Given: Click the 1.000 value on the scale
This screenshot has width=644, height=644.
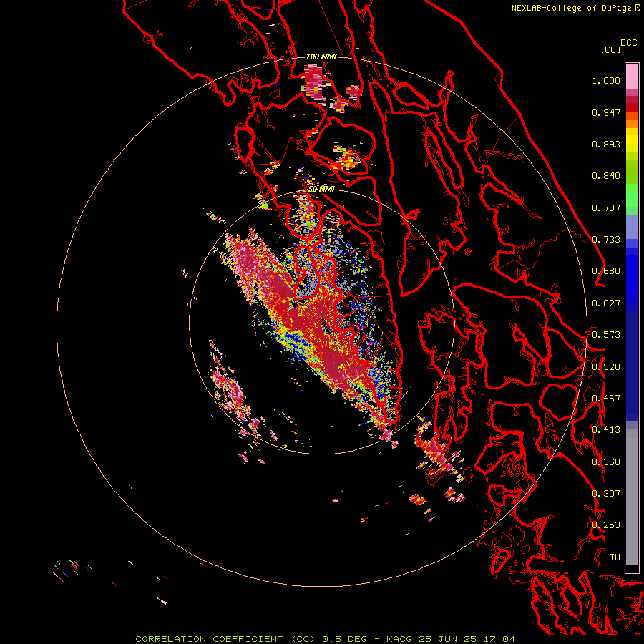Looking at the screenshot, I should click(x=606, y=80).
